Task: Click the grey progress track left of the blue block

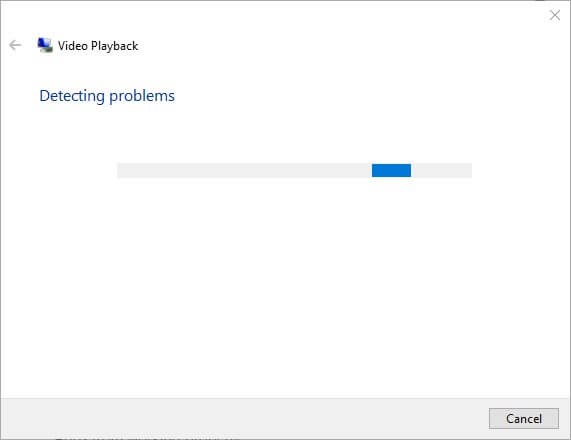Action: tap(244, 170)
